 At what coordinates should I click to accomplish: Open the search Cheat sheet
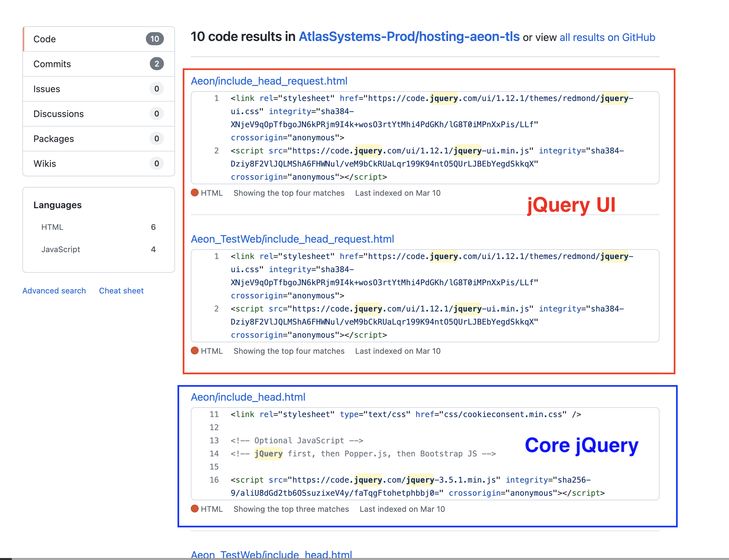pos(121,290)
